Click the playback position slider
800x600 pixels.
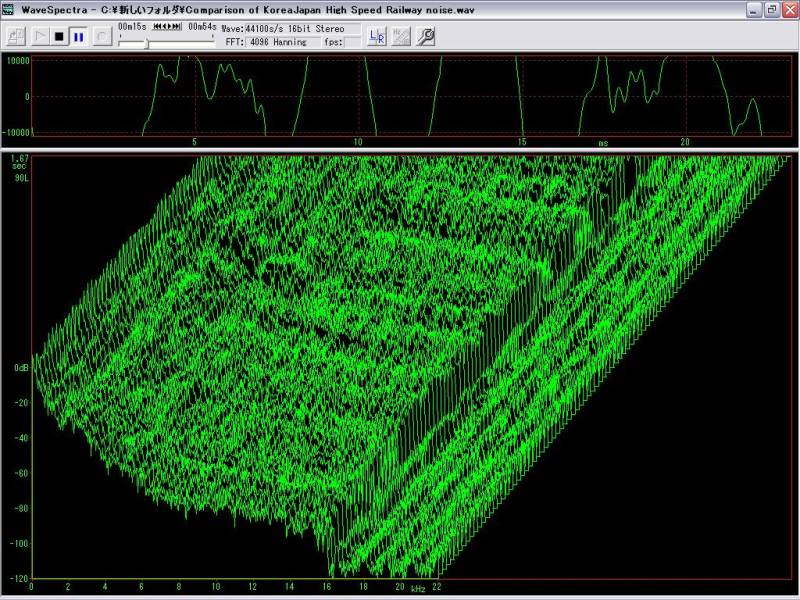[147, 44]
